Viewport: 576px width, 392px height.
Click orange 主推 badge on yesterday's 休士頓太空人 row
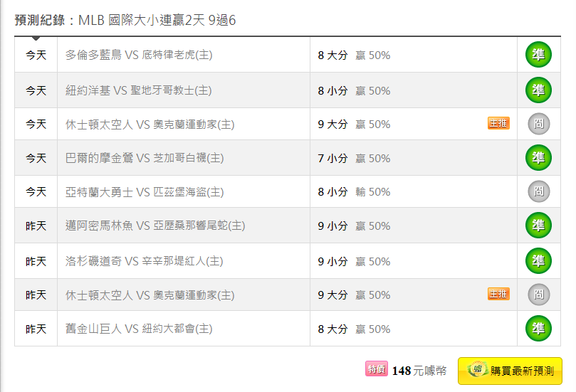click(498, 294)
